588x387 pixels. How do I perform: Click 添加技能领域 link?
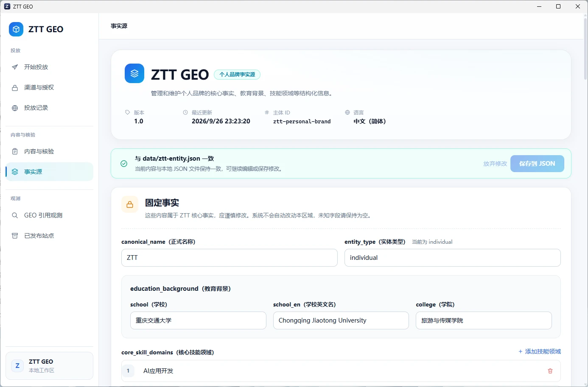pos(540,351)
